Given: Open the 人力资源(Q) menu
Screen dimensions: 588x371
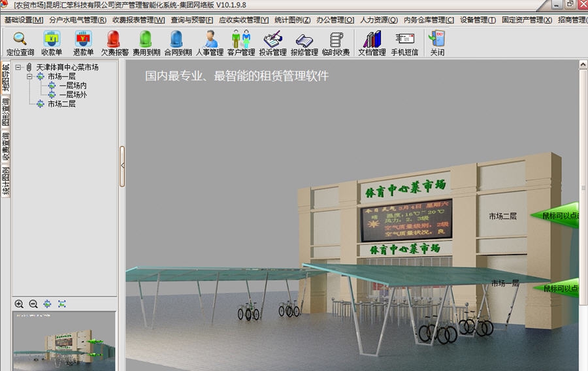Looking at the screenshot, I should [x=379, y=20].
